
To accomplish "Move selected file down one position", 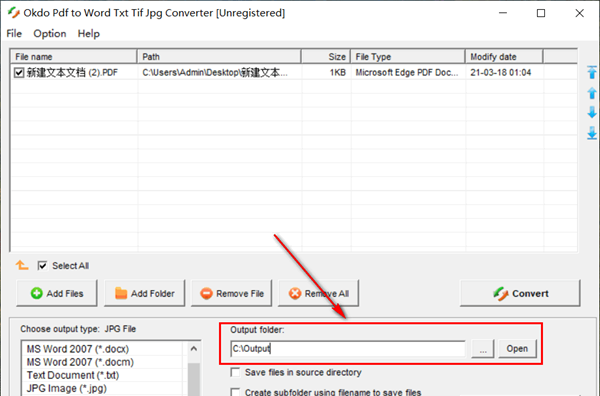I will tap(592, 112).
